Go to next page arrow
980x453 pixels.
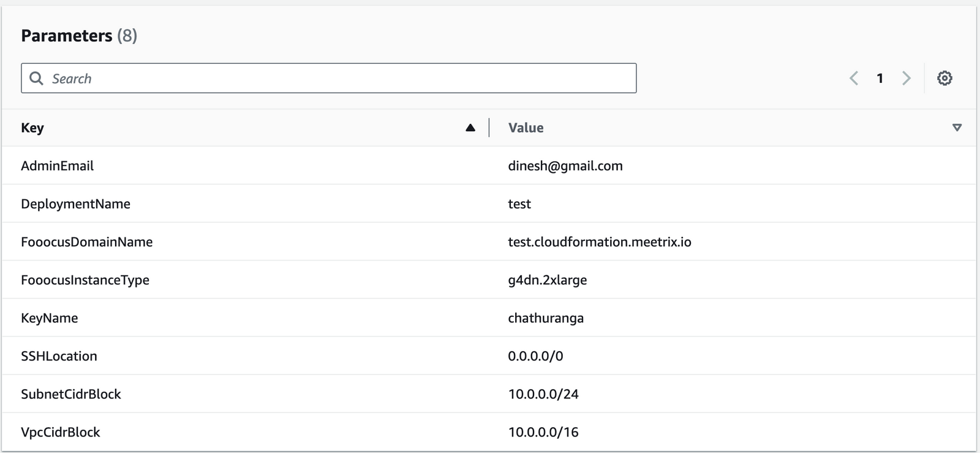coord(906,78)
